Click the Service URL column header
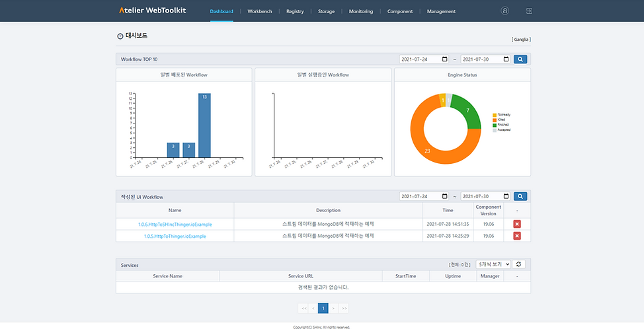Screen dimensions: 644x329 click(x=301, y=276)
